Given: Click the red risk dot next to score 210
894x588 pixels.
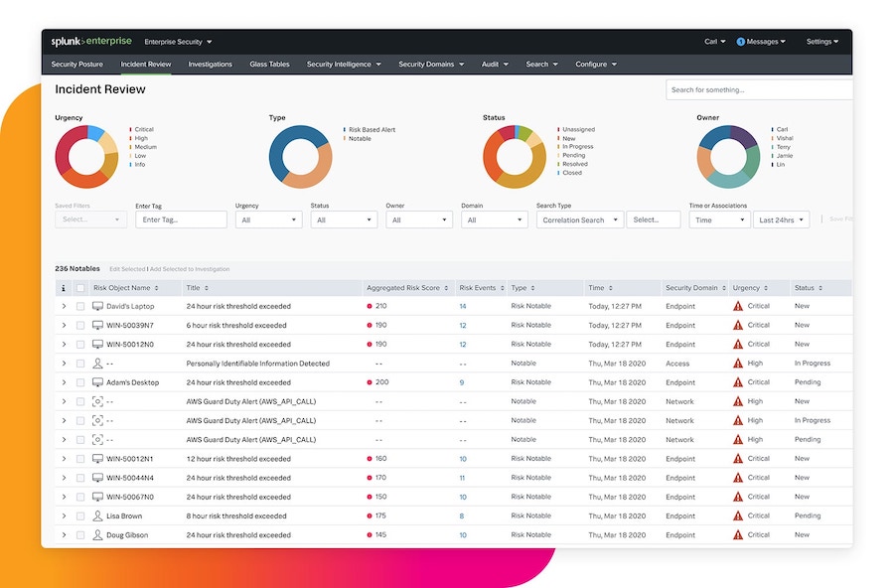Looking at the screenshot, I should (x=370, y=306).
